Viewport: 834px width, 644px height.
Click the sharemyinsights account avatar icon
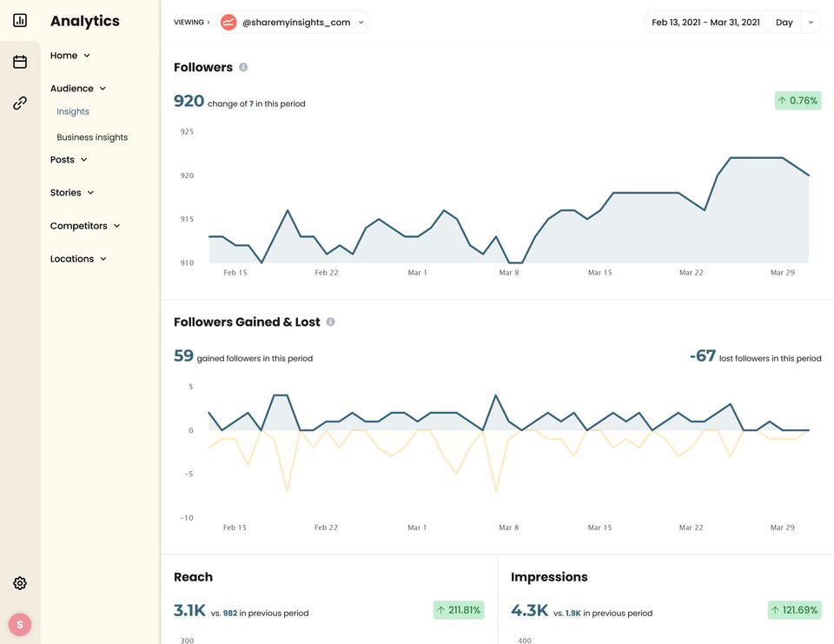pyautogui.click(x=228, y=23)
